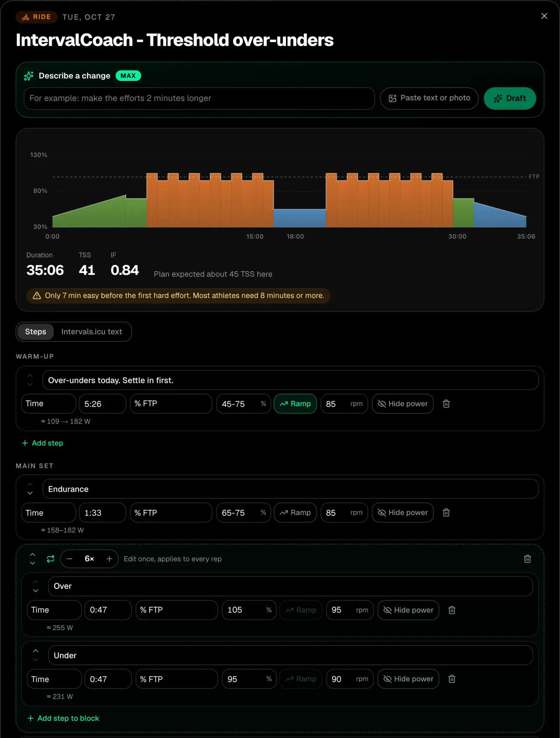Image resolution: width=560 pixels, height=738 pixels.
Task: Delete the Endurance step
Action: coord(446,512)
